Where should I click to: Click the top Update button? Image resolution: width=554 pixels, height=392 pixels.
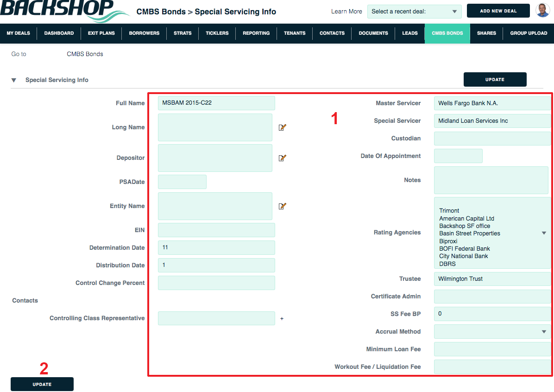coord(495,80)
